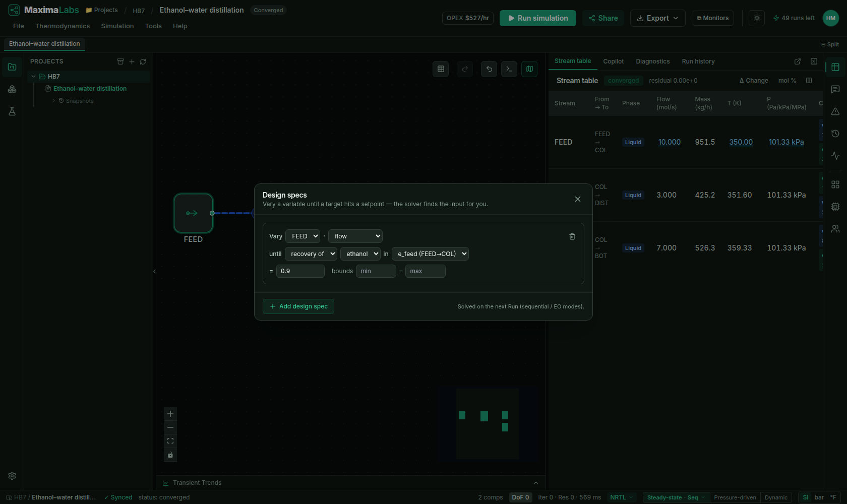Image resolution: width=847 pixels, height=504 pixels.
Task: Open processor chip icon in right rail
Action: pyautogui.click(x=835, y=207)
